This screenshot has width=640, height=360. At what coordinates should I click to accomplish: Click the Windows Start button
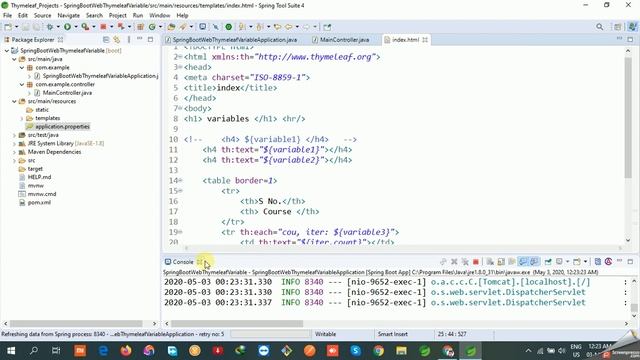[11, 351]
